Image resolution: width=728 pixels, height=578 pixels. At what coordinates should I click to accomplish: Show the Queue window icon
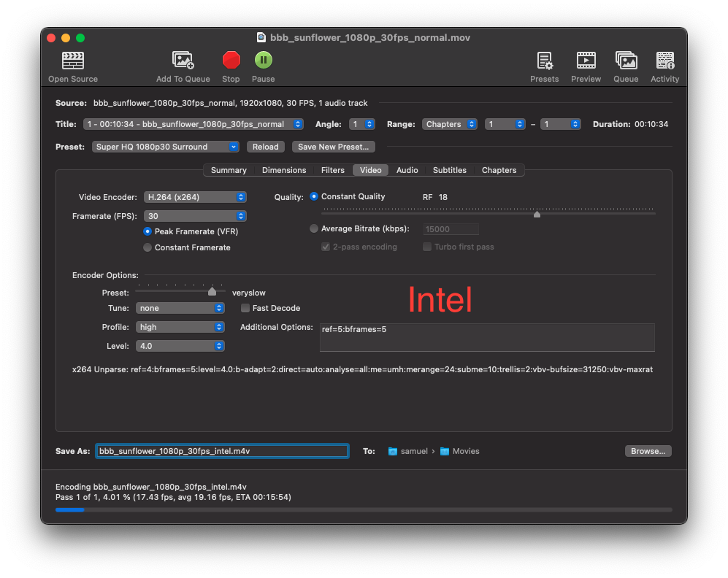pos(626,61)
